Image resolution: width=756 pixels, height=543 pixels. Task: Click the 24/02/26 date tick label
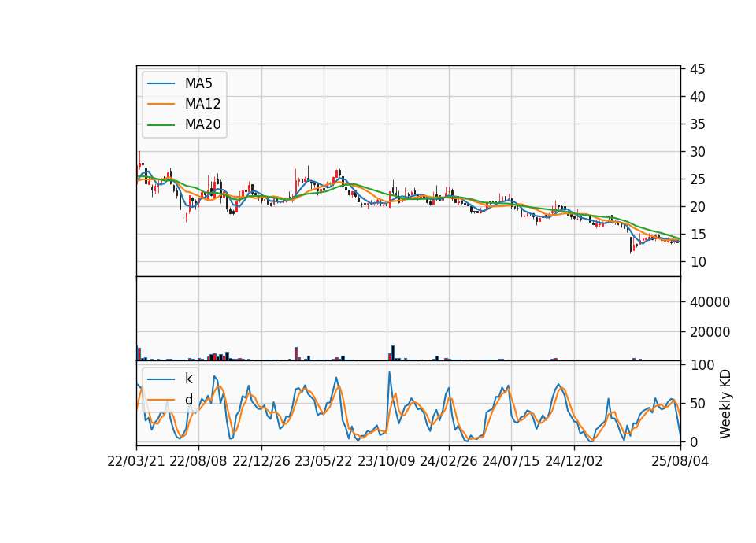pyautogui.click(x=448, y=462)
